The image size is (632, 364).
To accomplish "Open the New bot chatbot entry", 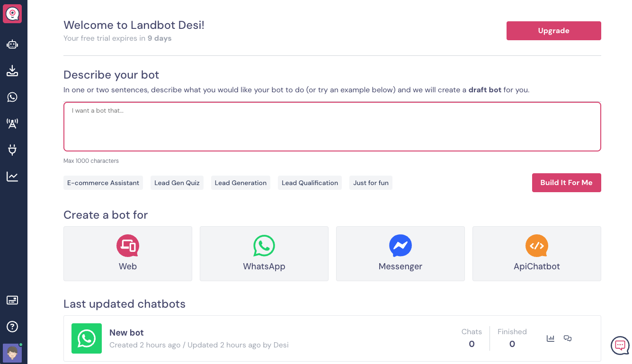I will coord(127,333).
